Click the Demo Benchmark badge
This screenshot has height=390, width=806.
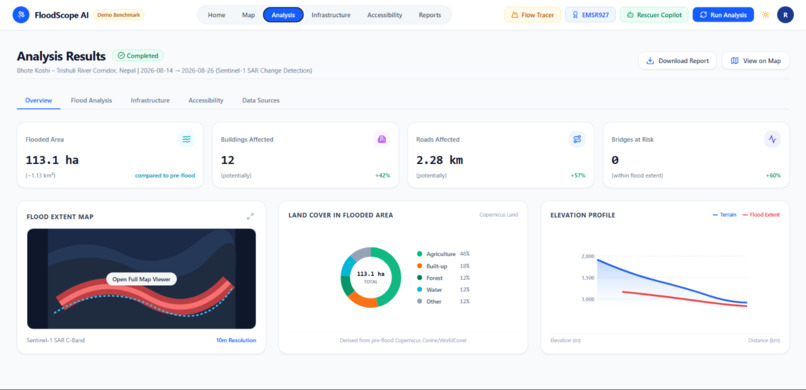click(x=119, y=15)
